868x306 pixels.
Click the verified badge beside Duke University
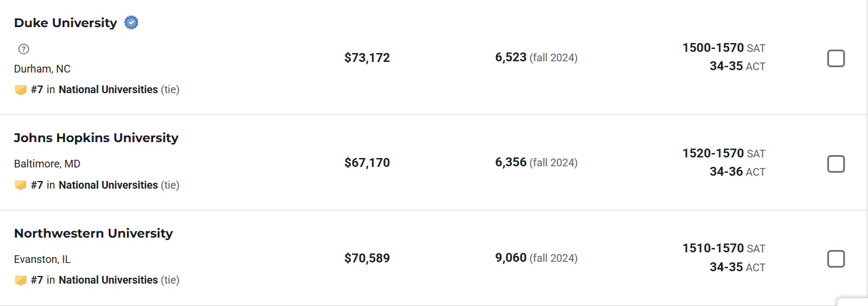click(x=131, y=23)
